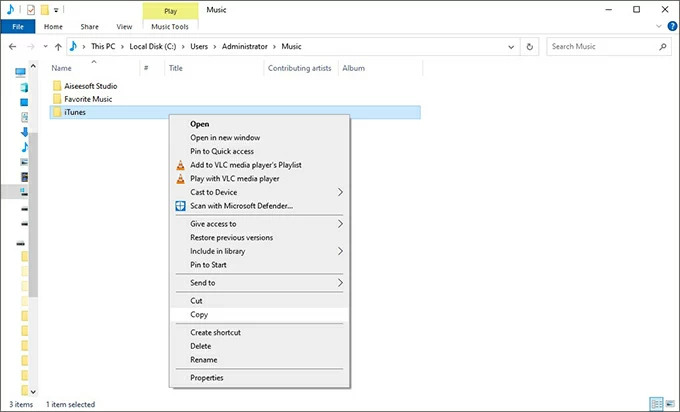Open the File menu tab
Viewport: 680px width, 412px height.
(x=17, y=27)
